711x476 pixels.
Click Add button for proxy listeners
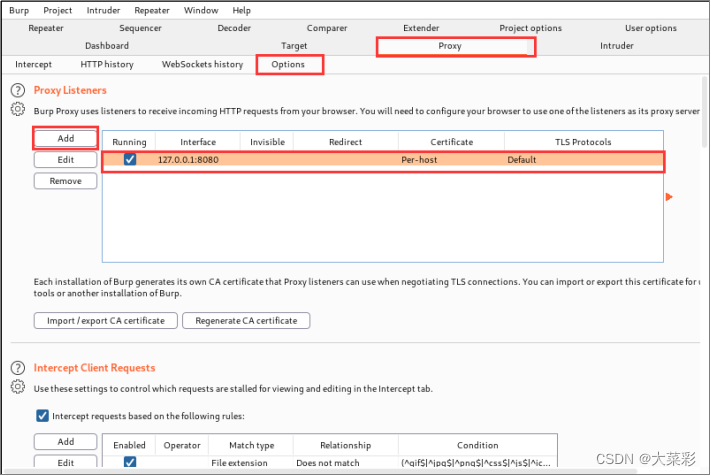click(66, 138)
